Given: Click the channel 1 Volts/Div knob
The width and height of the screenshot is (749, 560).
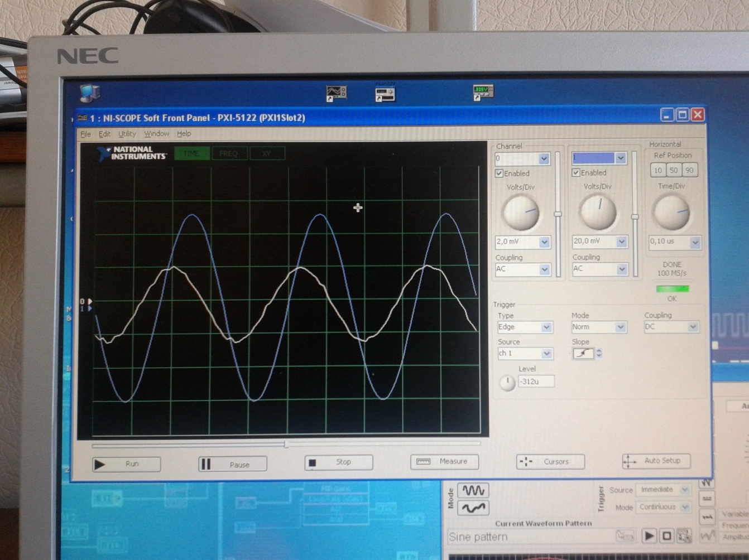Looking at the screenshot, I should point(598,212).
